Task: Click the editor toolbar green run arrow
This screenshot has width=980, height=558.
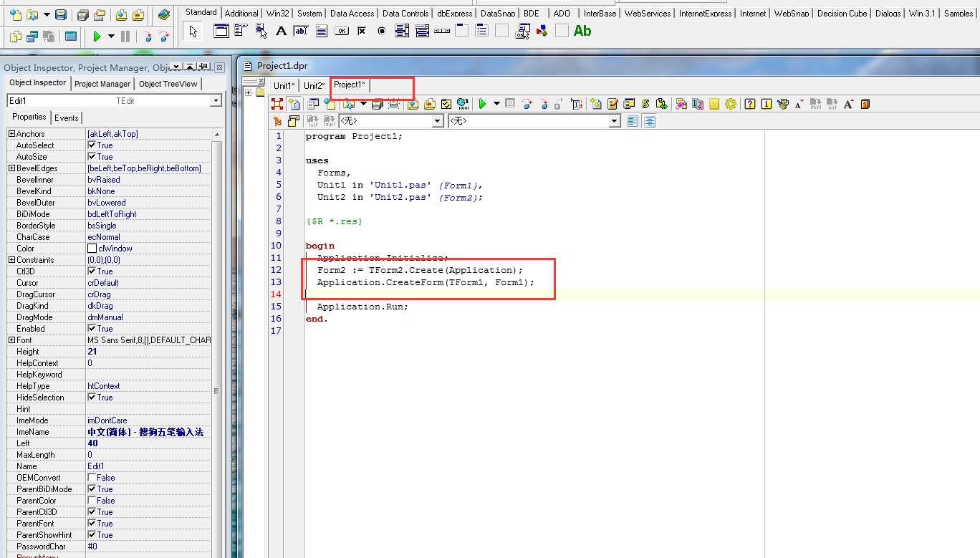Action: pos(482,104)
